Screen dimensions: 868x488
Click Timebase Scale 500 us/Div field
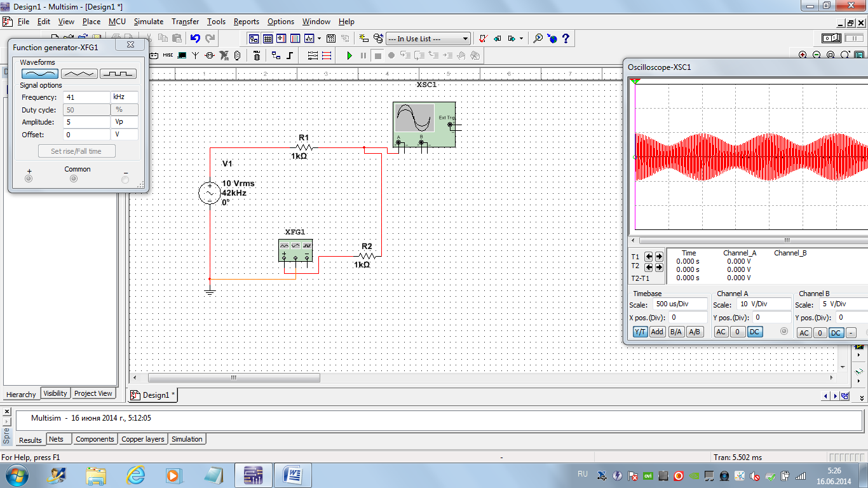pyautogui.click(x=681, y=304)
